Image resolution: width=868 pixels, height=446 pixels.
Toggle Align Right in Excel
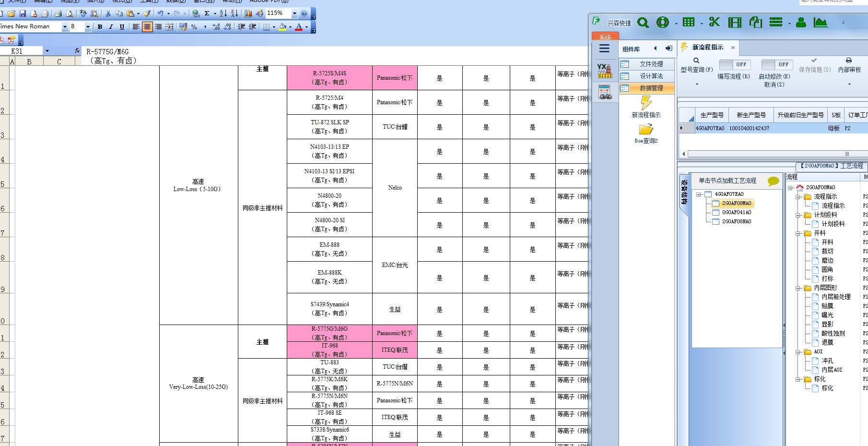[x=158, y=27]
